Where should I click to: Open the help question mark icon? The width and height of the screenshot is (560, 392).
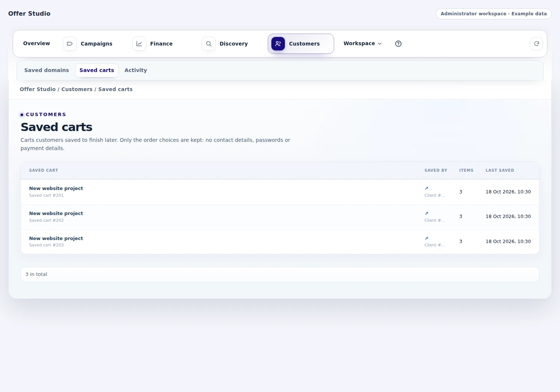(x=398, y=44)
